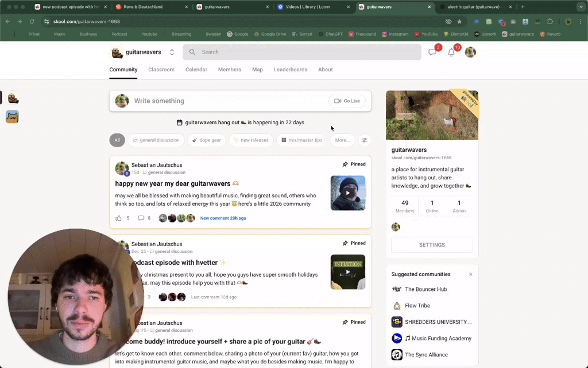The width and height of the screenshot is (588, 368).
Task: Click the pin icon on the introduce yourself post
Action: pyautogui.click(x=345, y=322)
